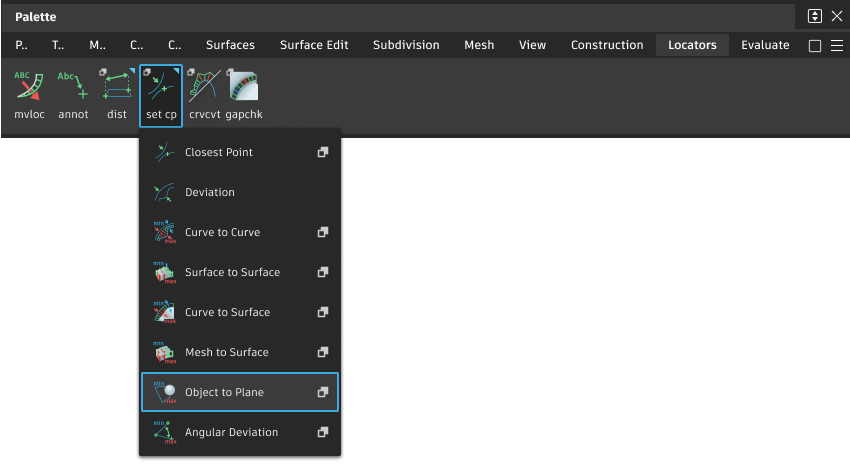The height and width of the screenshot is (470, 850).
Task: Select the annot annotation tool
Action: tap(73, 88)
